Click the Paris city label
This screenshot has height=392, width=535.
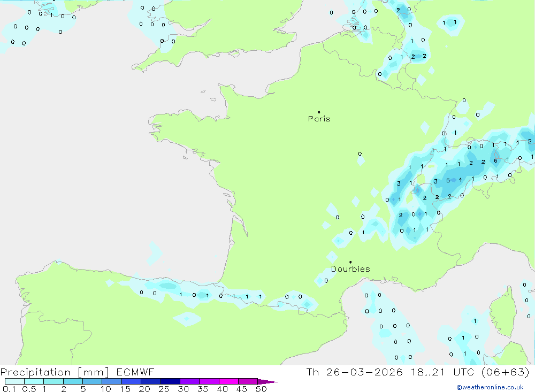(x=319, y=119)
